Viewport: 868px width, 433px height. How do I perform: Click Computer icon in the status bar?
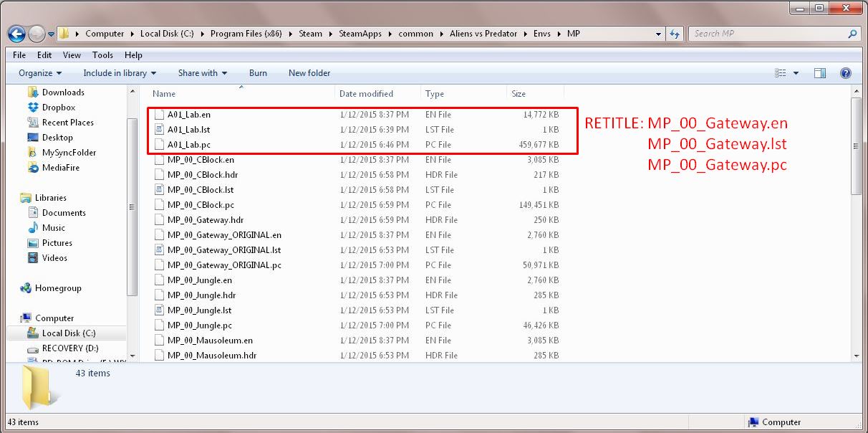click(753, 422)
